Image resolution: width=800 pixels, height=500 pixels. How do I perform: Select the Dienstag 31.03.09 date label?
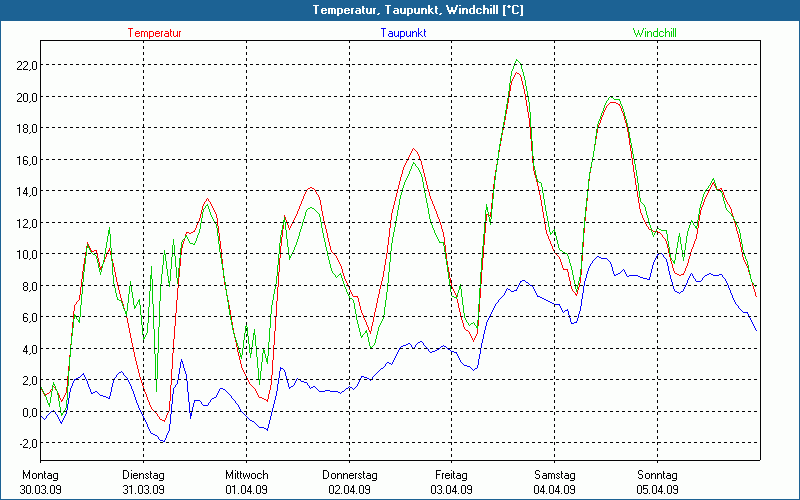pyautogui.click(x=143, y=482)
